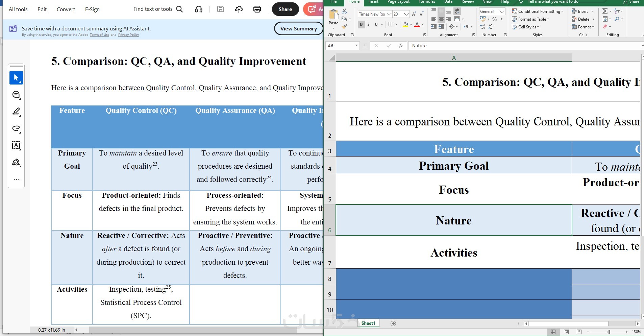Screen dimensions: 644x336
Task: Apply comma style in Number group
Action: click(x=502, y=19)
